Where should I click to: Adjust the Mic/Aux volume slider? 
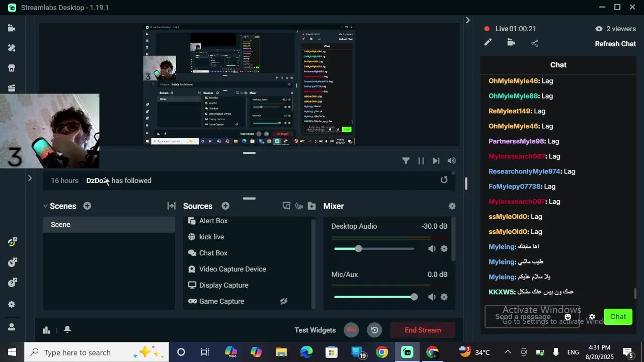pyautogui.click(x=375, y=297)
